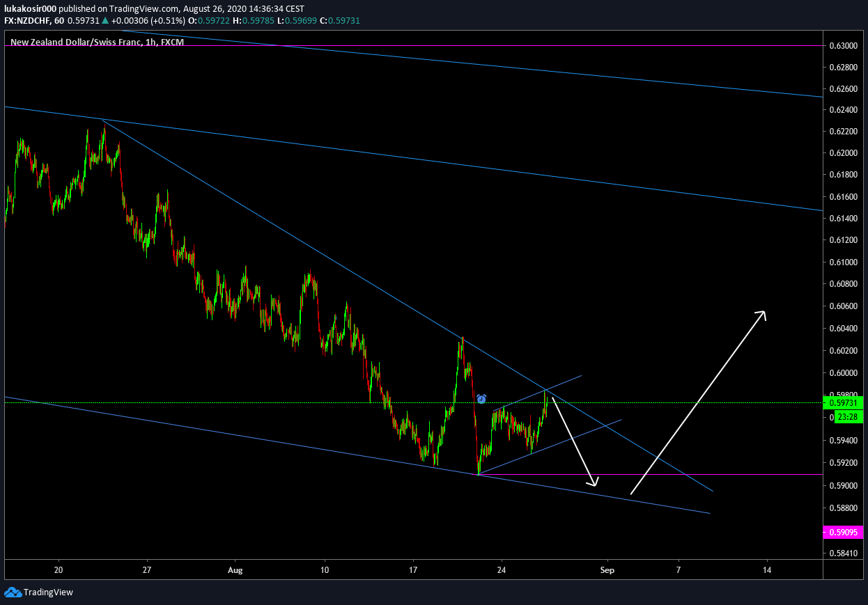Click the 10 date label on time axis
Viewport: 868px width, 605px height.
click(x=325, y=569)
